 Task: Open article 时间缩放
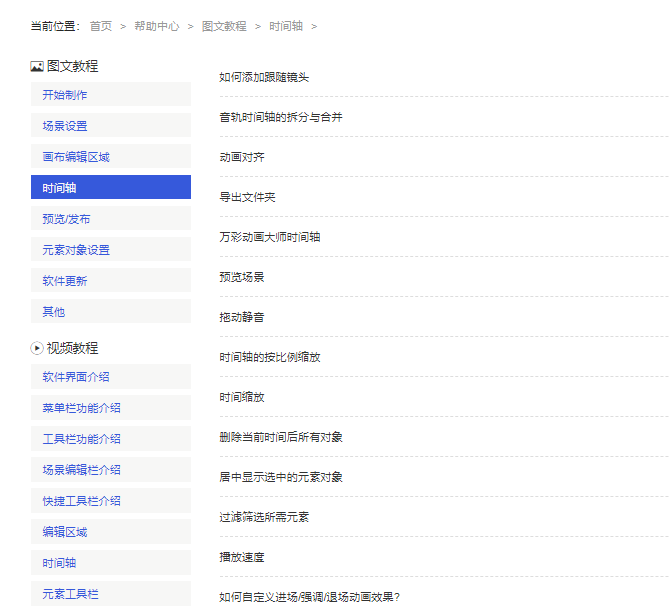pyautogui.click(x=242, y=397)
